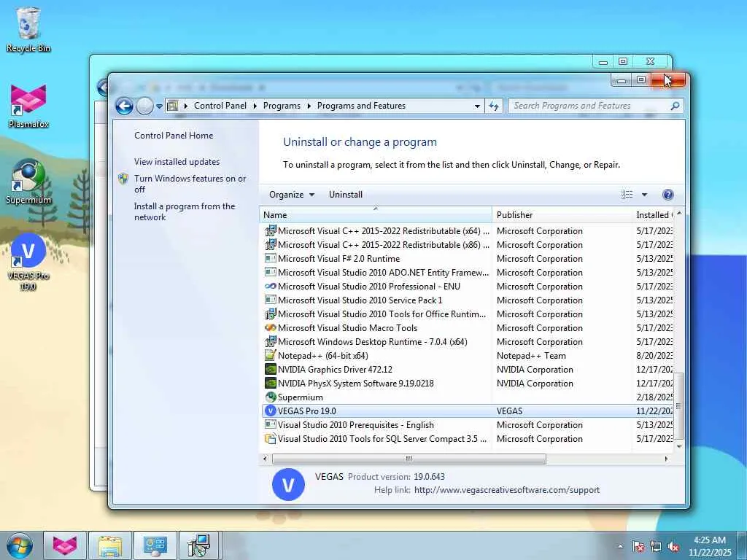Click the Forward navigation arrow button

[144, 106]
